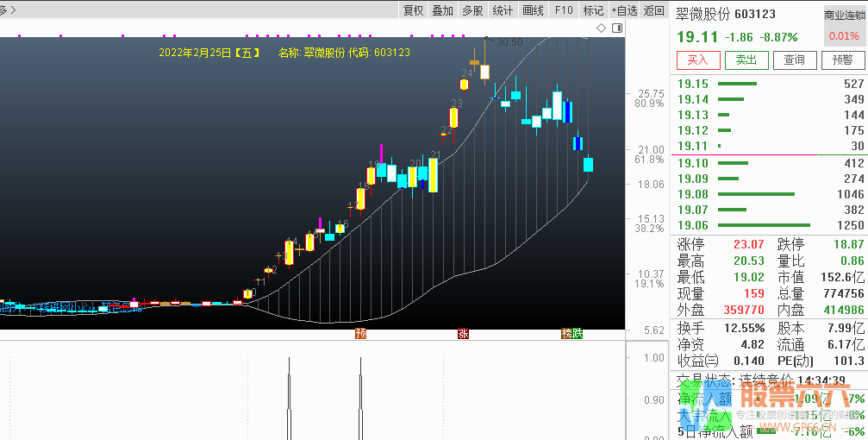Select the buy price 19.08 row
The image size is (868, 440).
770,194
